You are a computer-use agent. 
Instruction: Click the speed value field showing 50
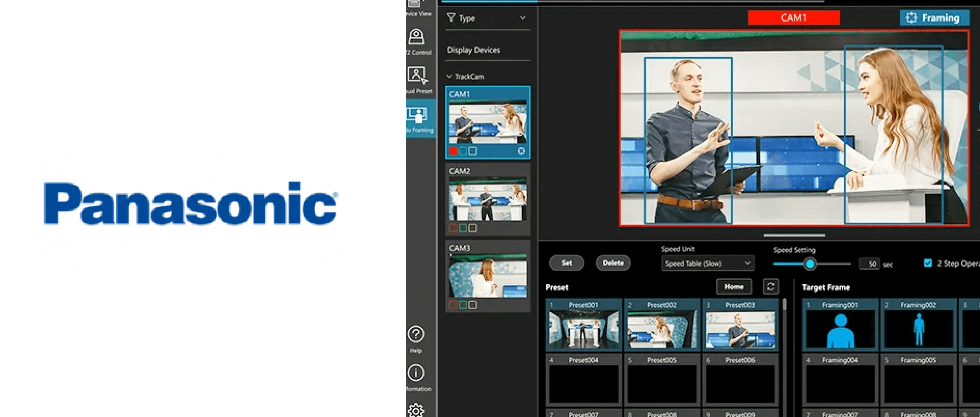[x=870, y=264]
